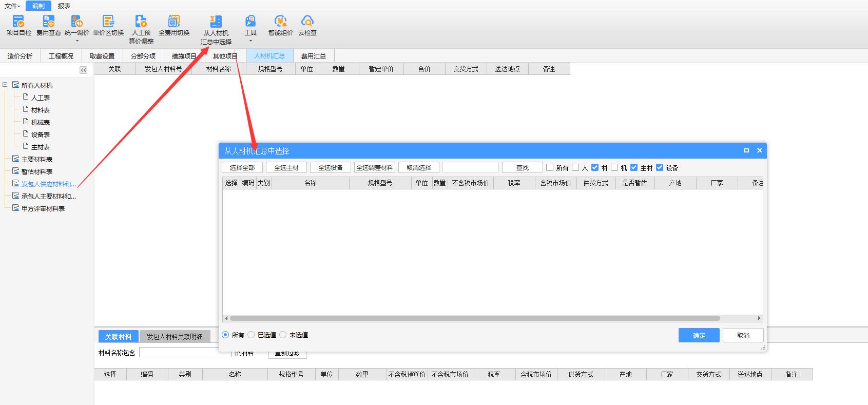Uncheck 主材 filter checkbox
This screenshot has height=405, width=868.
click(x=634, y=167)
